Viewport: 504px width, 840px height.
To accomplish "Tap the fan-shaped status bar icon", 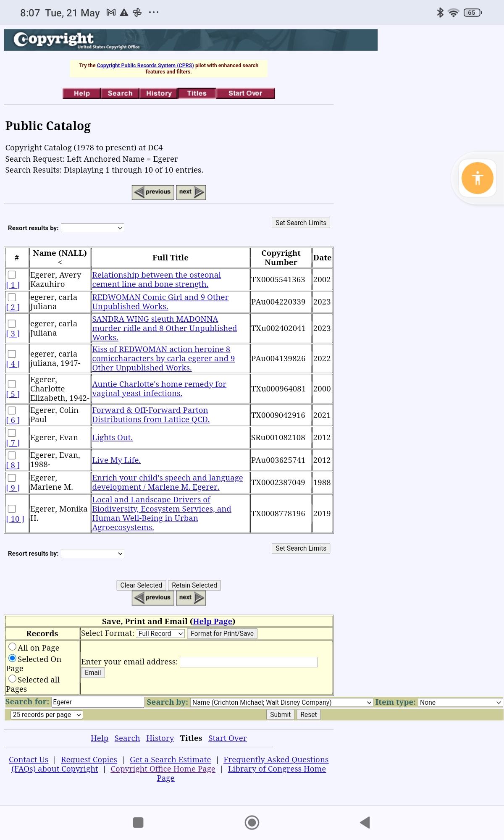I will click(137, 13).
